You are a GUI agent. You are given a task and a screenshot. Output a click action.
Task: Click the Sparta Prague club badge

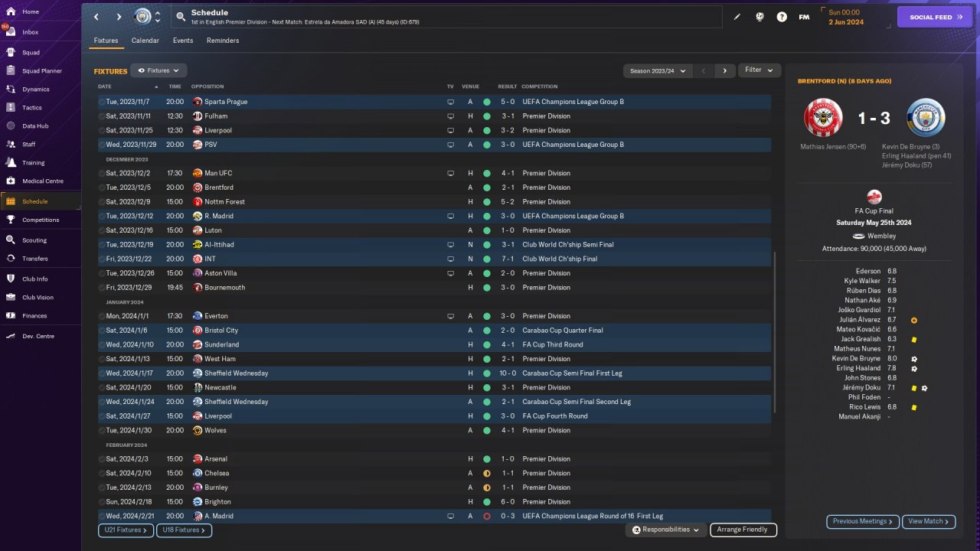click(x=198, y=102)
